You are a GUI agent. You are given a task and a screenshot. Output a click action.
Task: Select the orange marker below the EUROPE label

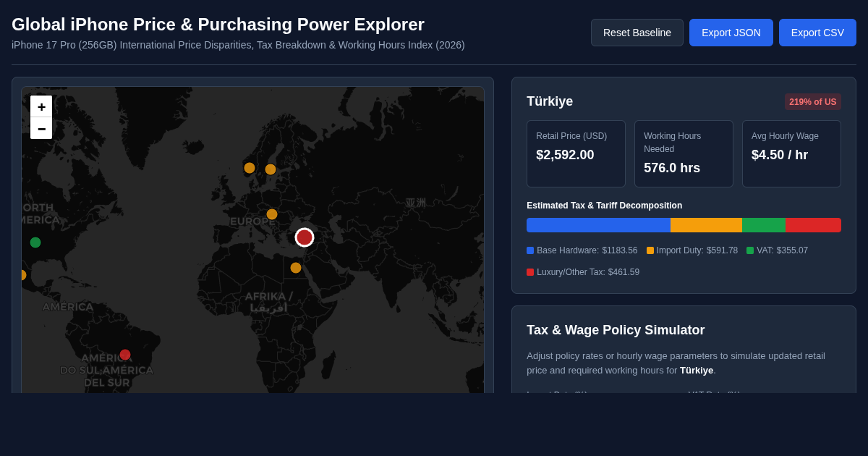click(x=272, y=214)
